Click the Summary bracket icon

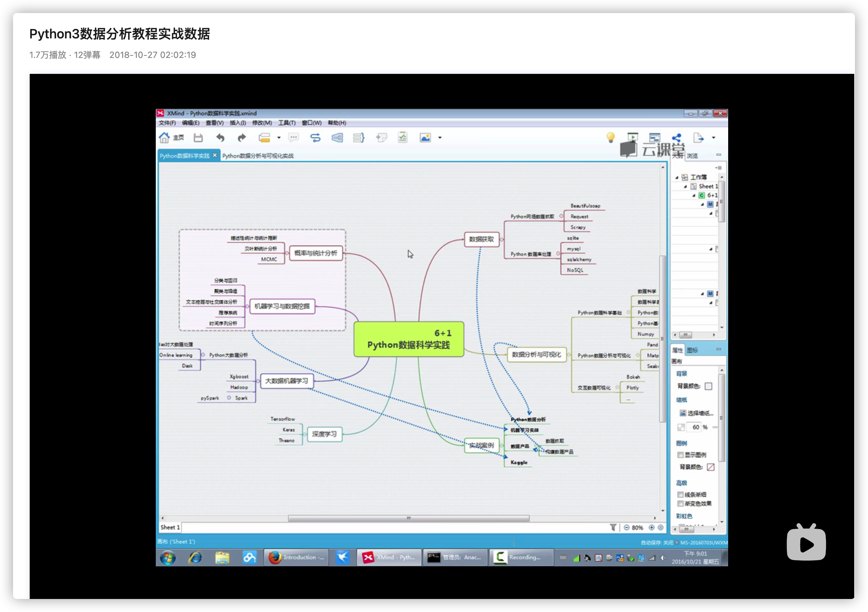click(x=358, y=138)
